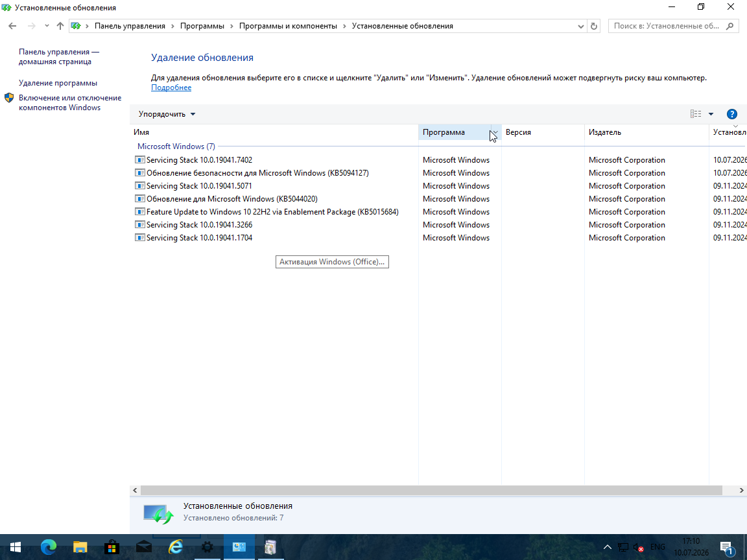Open Программа column filter dropdown arrow
This screenshot has width=747, height=560.
[x=495, y=132]
